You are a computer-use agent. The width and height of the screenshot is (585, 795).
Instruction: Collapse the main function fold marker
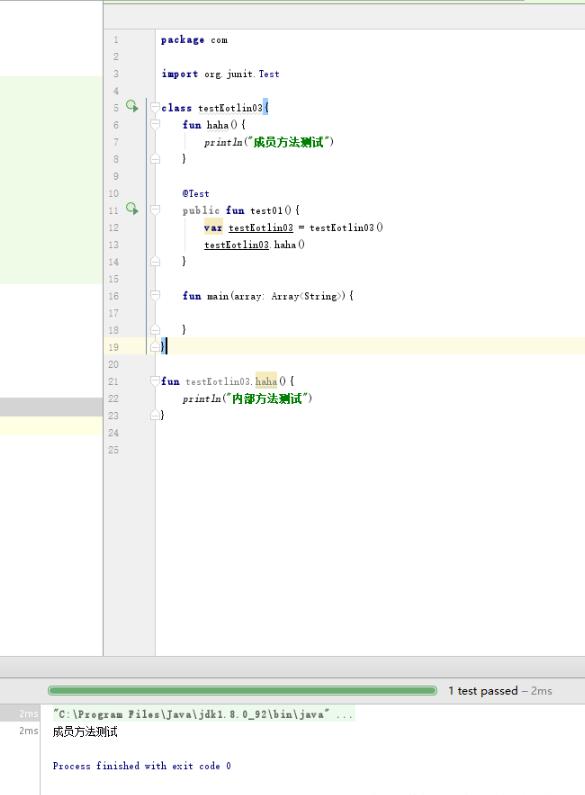pyautogui.click(x=155, y=296)
